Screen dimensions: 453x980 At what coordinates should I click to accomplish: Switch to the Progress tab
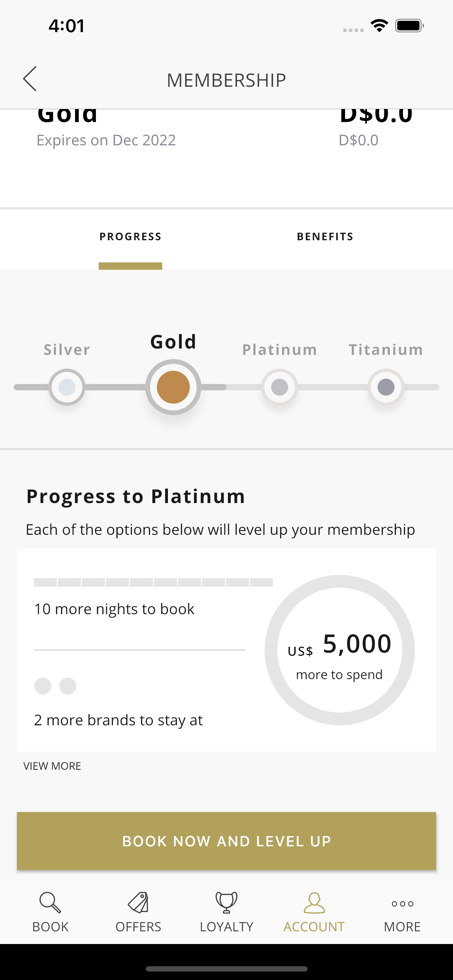click(131, 237)
